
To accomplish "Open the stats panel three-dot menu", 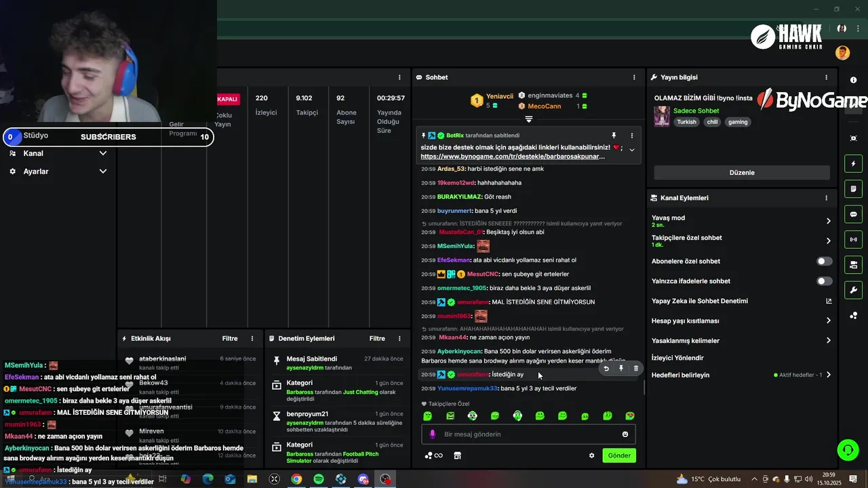I will pyautogui.click(x=399, y=77).
